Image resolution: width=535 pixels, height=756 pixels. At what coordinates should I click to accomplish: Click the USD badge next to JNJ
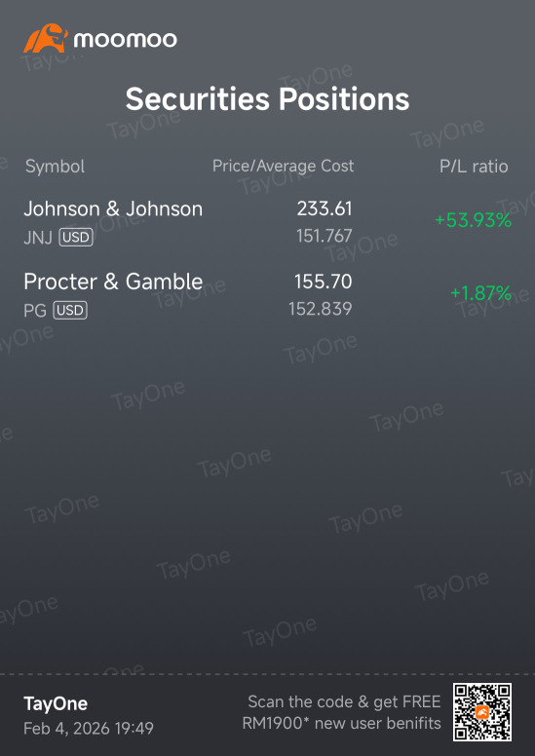click(x=76, y=238)
